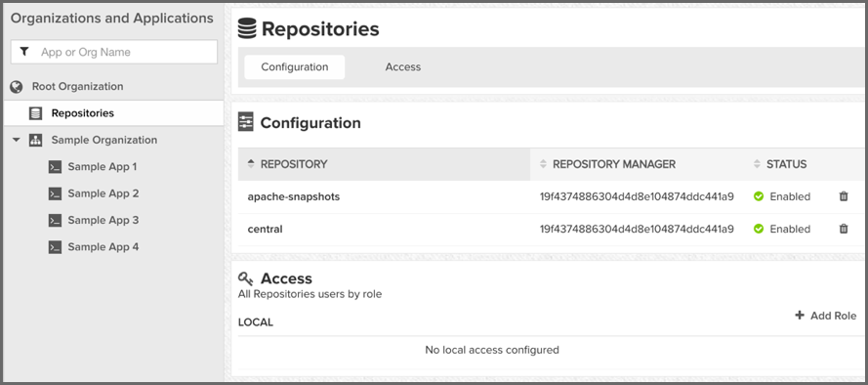Click the LOCAL section label
The height and width of the screenshot is (385, 868).
click(255, 322)
